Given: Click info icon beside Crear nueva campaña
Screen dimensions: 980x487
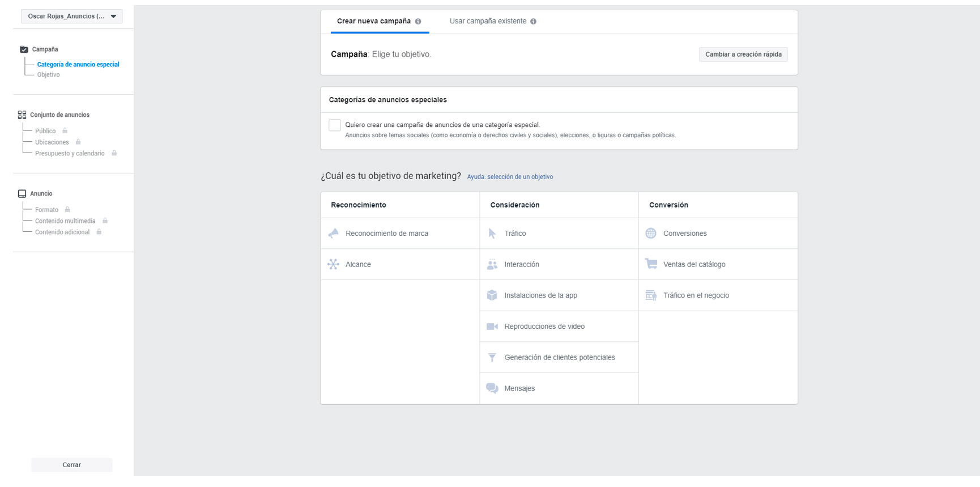Looking at the screenshot, I should coord(418,22).
